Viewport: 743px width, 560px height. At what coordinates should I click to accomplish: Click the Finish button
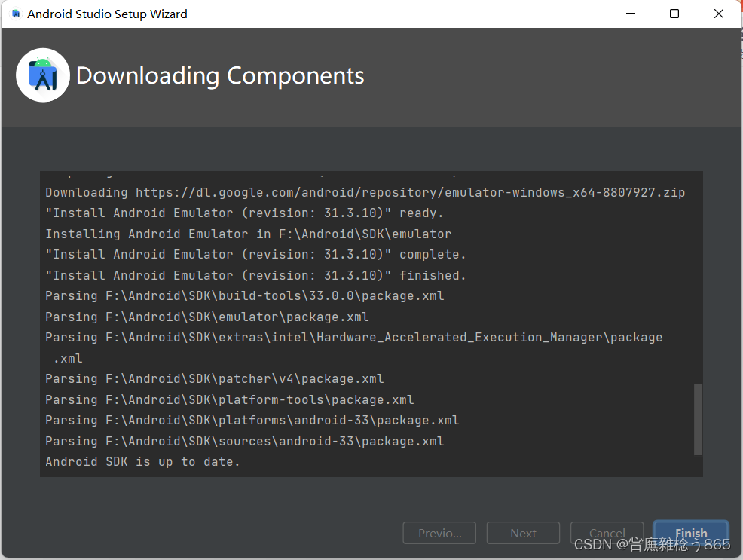click(690, 533)
